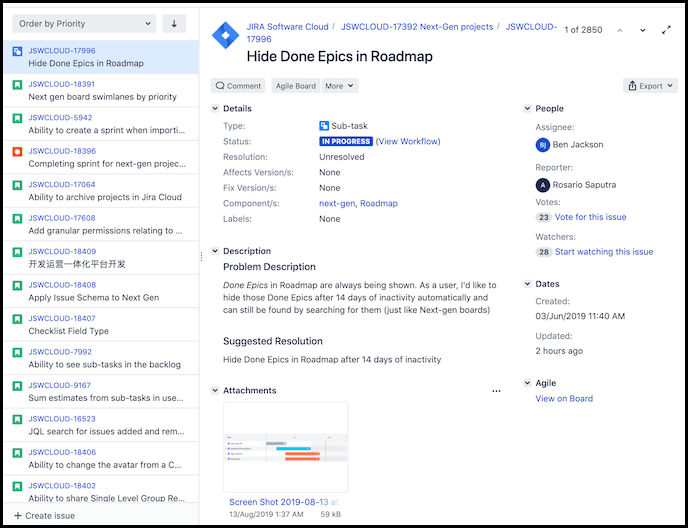Select issue JSWCLOUD-5942 link in list
Image resolution: width=688 pixels, height=528 pixels.
60,118
